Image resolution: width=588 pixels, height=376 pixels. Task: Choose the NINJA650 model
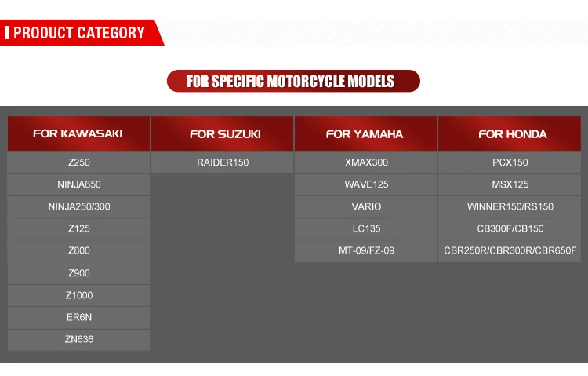point(78,185)
